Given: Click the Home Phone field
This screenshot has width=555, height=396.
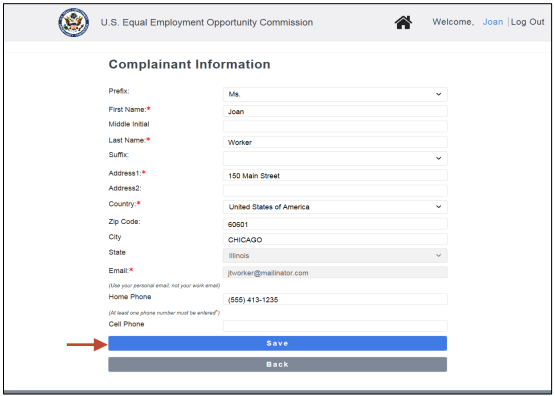Looking at the screenshot, I should pos(335,299).
